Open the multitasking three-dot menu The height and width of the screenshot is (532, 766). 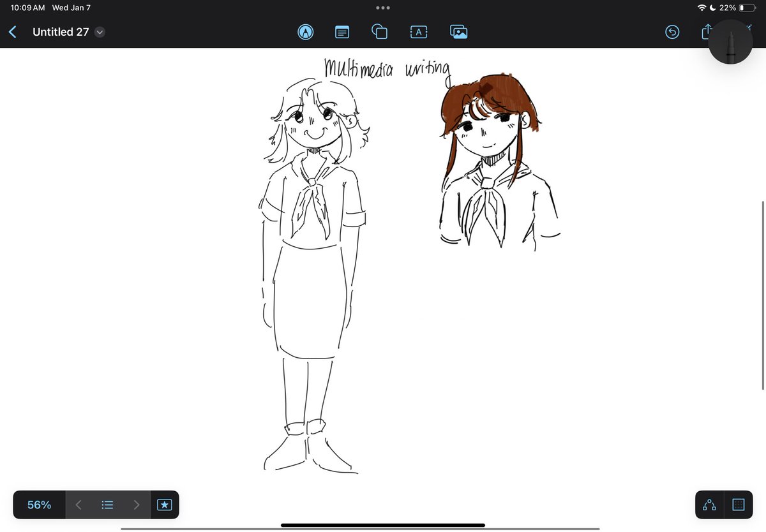click(383, 8)
